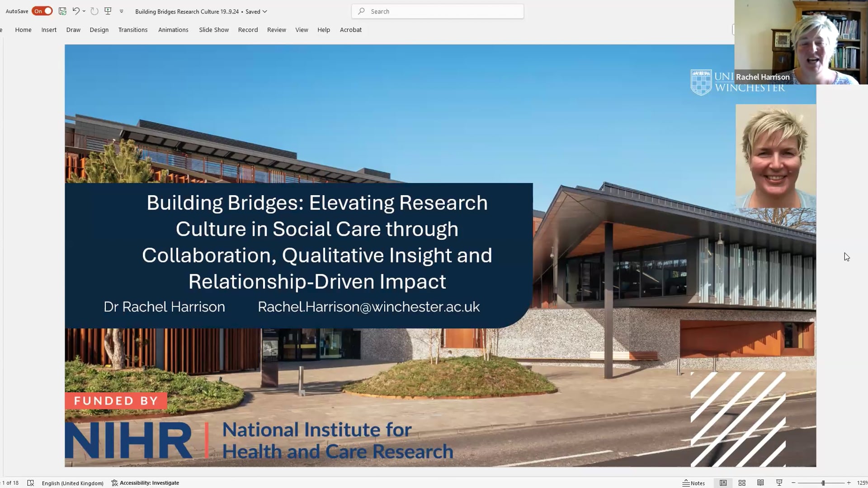Image resolution: width=868 pixels, height=488 pixels.
Task: Open the Saved document status dropdown
Action: (264, 11)
